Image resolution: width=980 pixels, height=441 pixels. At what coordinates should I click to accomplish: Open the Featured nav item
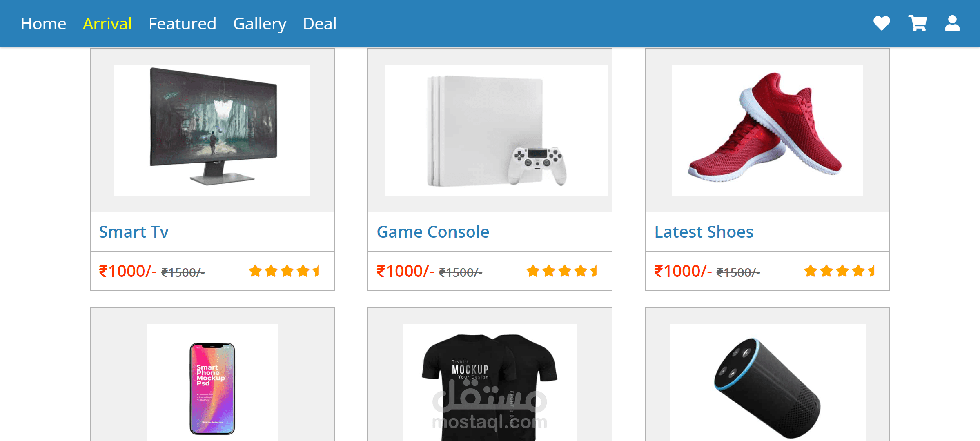[182, 24]
